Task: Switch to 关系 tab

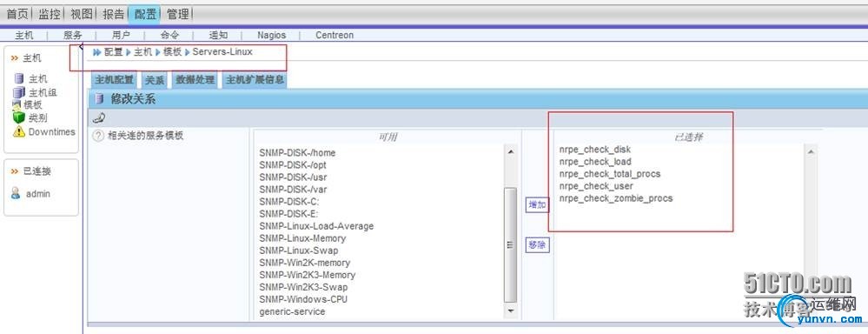Action: (x=155, y=80)
